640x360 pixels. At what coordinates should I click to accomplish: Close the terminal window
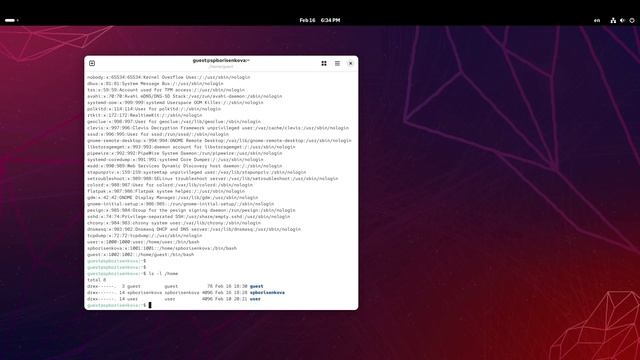pyautogui.click(x=350, y=63)
